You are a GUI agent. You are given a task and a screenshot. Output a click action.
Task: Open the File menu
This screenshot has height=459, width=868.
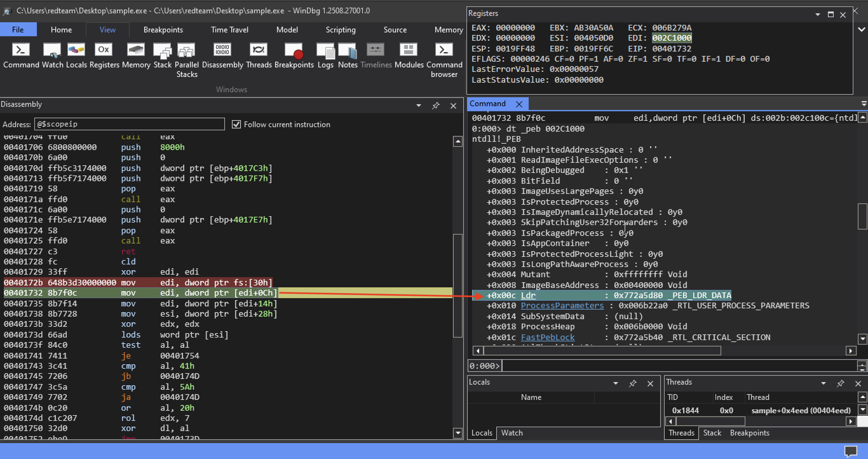coord(18,30)
